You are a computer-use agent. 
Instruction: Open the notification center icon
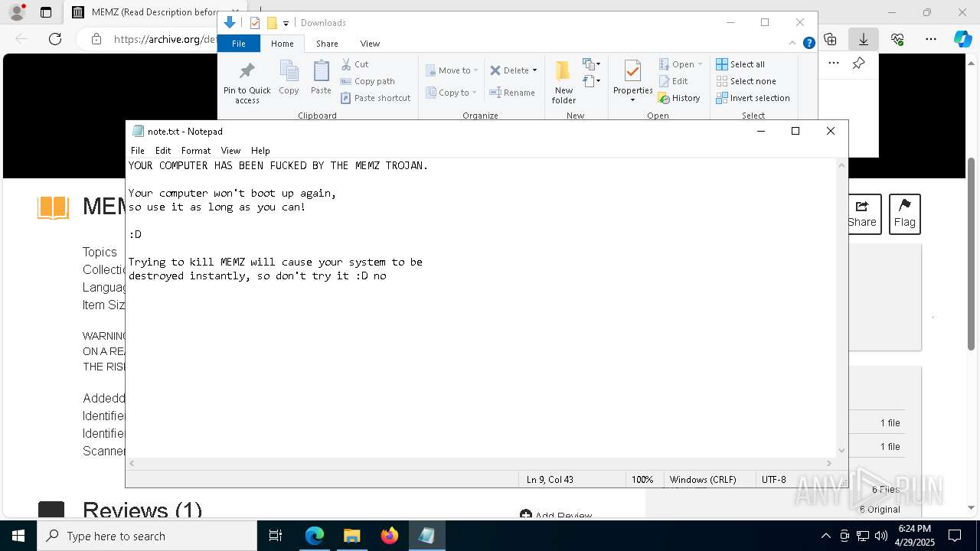955,536
